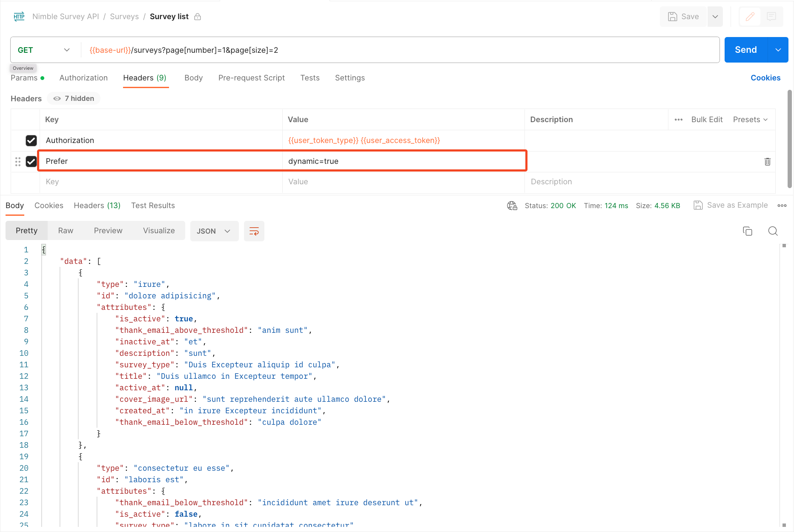Open the comments icon at top right

(x=771, y=17)
